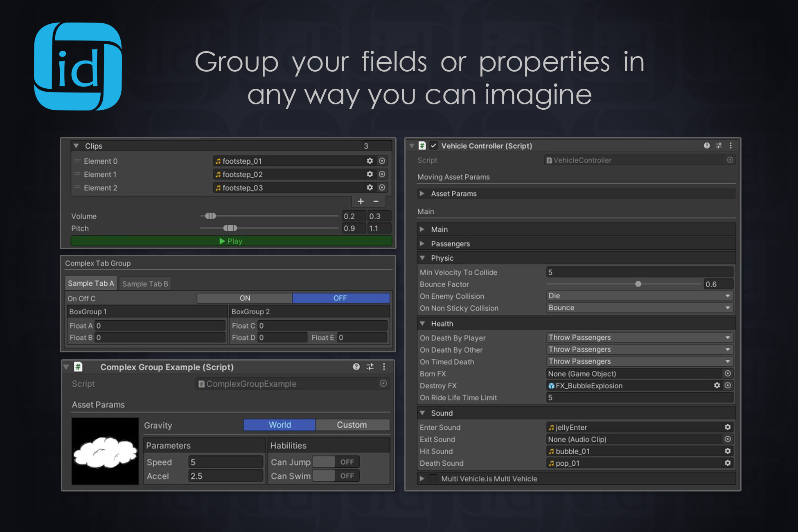
Task: Switch to Sample Tab B
Action: [145, 284]
